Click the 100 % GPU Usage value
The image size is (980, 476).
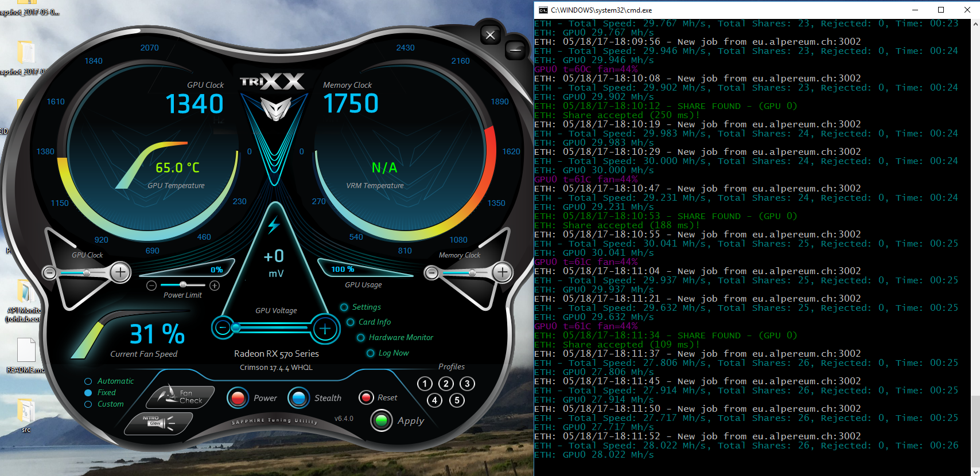(343, 269)
